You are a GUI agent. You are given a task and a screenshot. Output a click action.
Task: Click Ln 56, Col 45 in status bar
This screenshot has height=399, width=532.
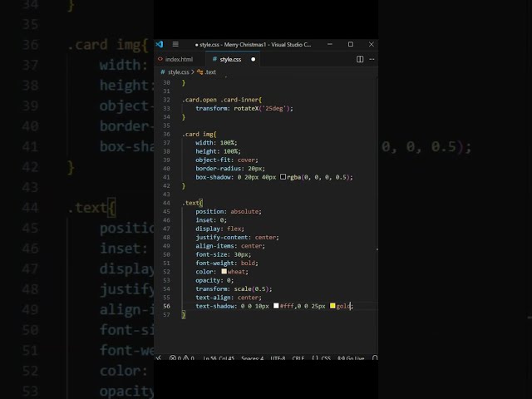tap(219, 358)
